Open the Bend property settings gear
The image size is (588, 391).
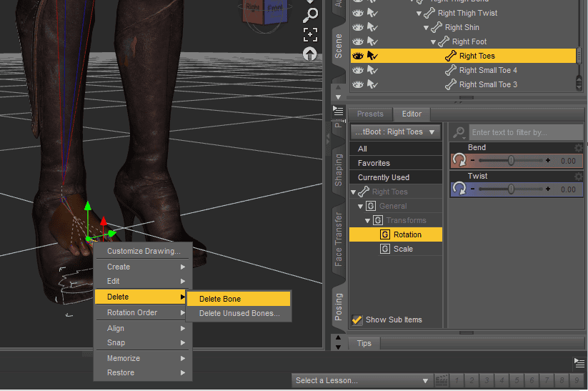pyautogui.click(x=579, y=147)
